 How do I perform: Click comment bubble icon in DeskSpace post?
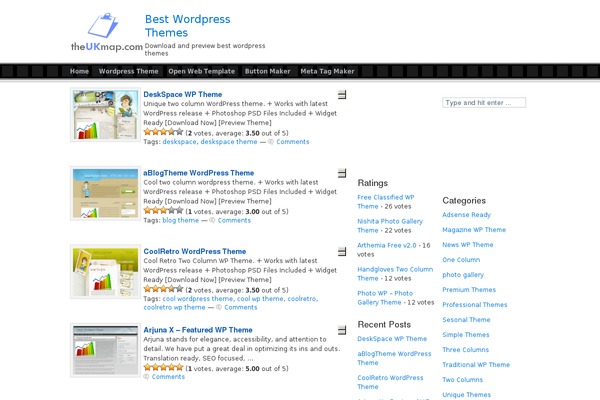click(271, 142)
